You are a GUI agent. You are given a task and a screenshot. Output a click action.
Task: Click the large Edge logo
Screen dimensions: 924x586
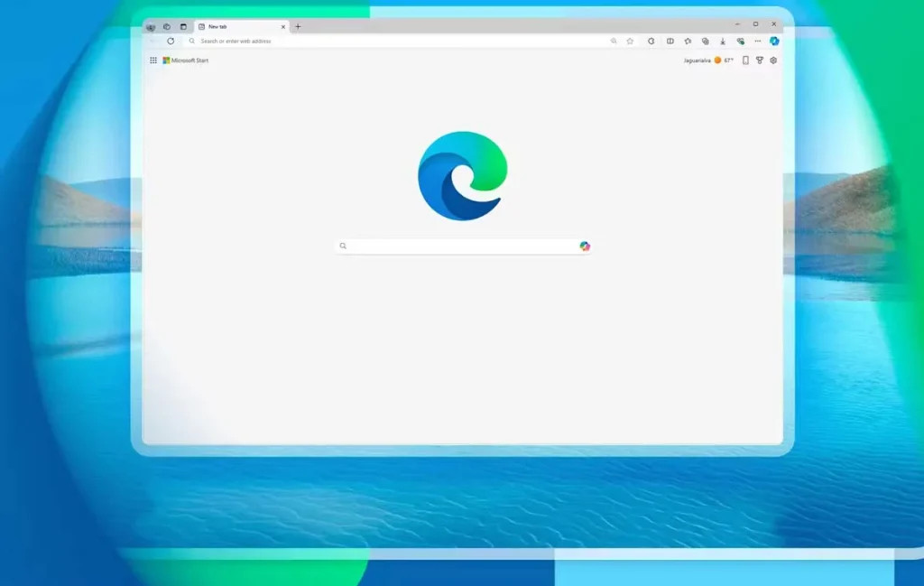463,176
